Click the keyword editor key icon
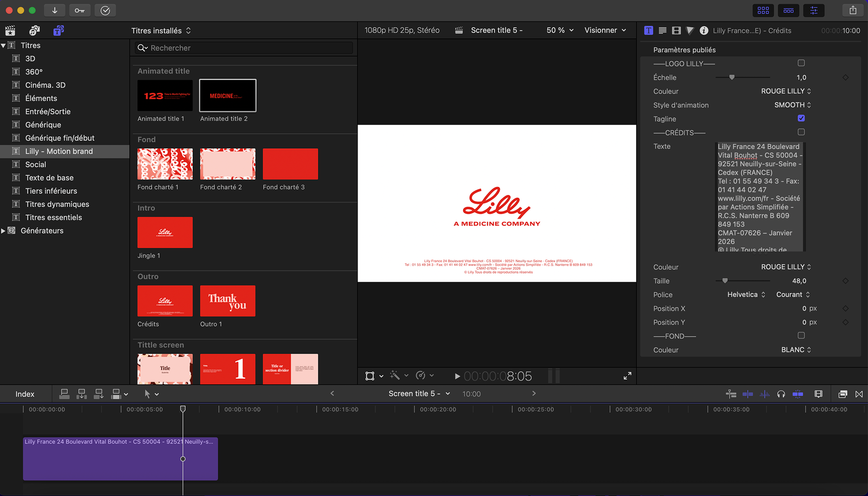Screen dimensions: 868x496 tap(80, 10)
